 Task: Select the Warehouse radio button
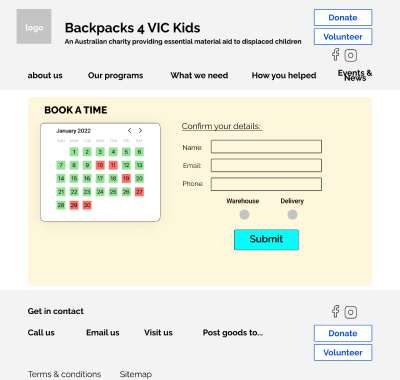tap(244, 215)
